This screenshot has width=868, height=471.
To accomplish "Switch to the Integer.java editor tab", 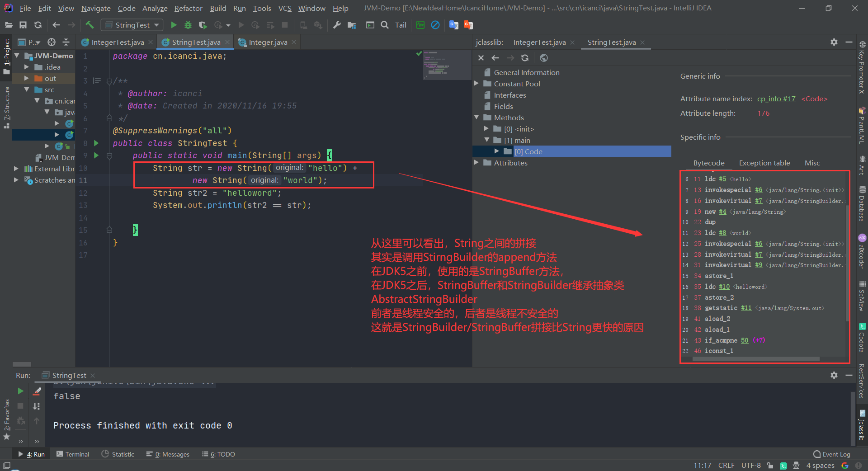I will [268, 42].
